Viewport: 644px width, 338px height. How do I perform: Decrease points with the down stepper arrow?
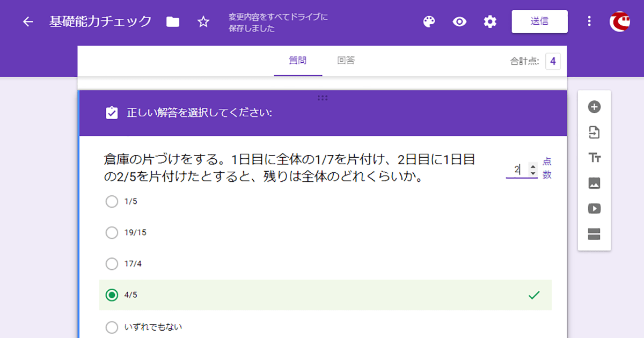point(532,173)
